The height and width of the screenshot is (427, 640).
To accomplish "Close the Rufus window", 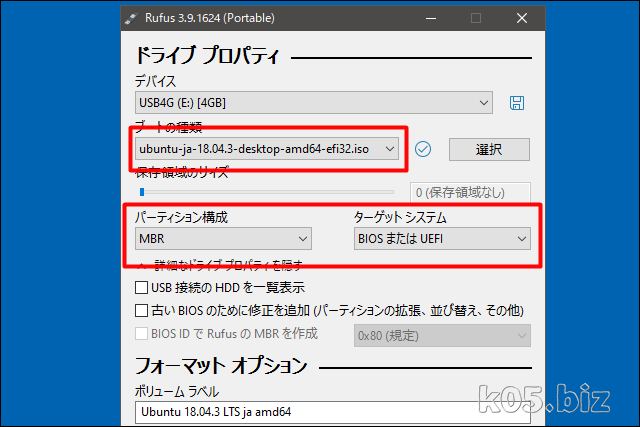I will [522, 18].
